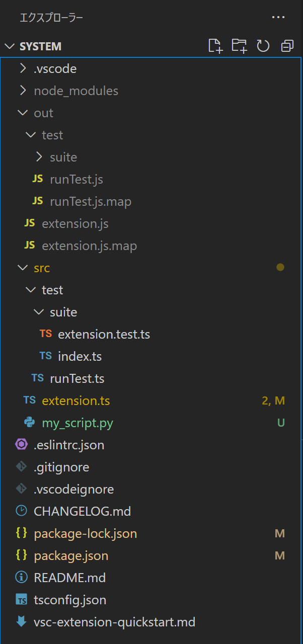Click the untracked U badge on my_script.py

(x=281, y=423)
